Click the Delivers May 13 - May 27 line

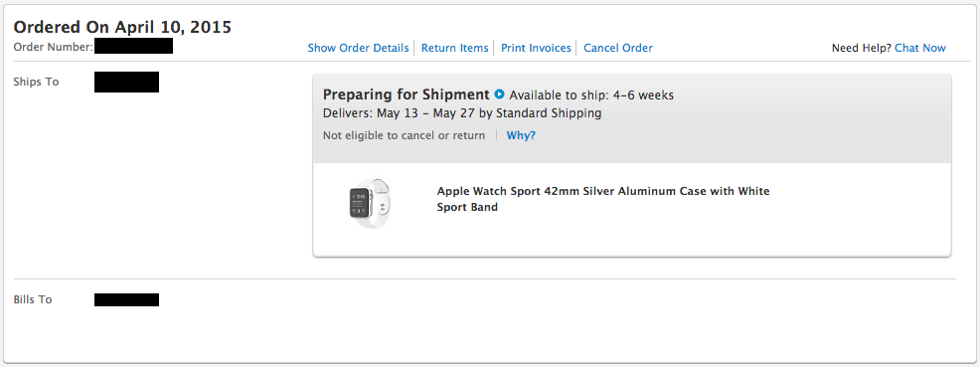(x=462, y=113)
